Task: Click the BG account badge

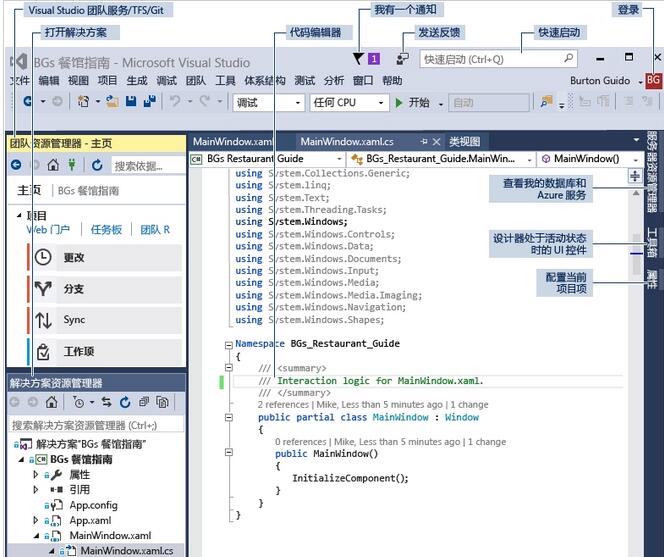Action: pyautogui.click(x=653, y=80)
